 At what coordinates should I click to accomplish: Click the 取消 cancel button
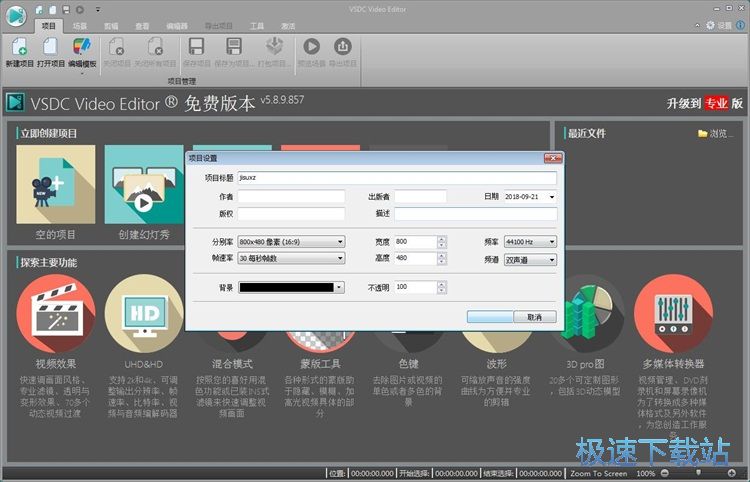534,317
